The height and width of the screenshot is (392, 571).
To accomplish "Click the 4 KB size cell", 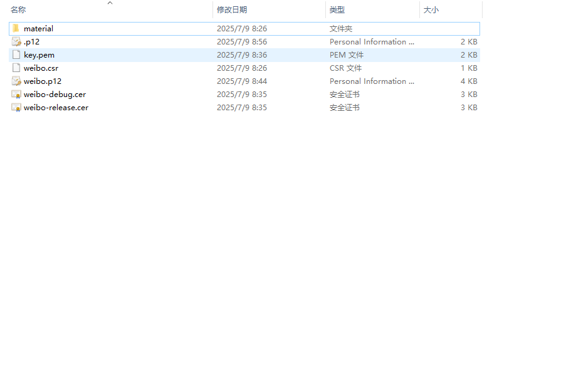I will coord(469,81).
